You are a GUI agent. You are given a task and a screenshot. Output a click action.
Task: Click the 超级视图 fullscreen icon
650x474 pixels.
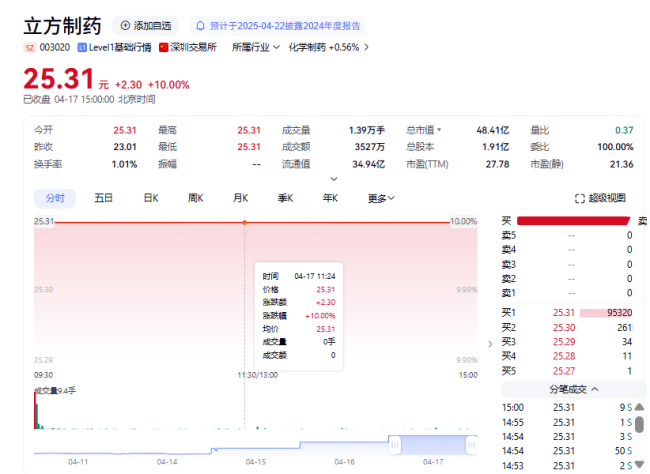coord(580,199)
